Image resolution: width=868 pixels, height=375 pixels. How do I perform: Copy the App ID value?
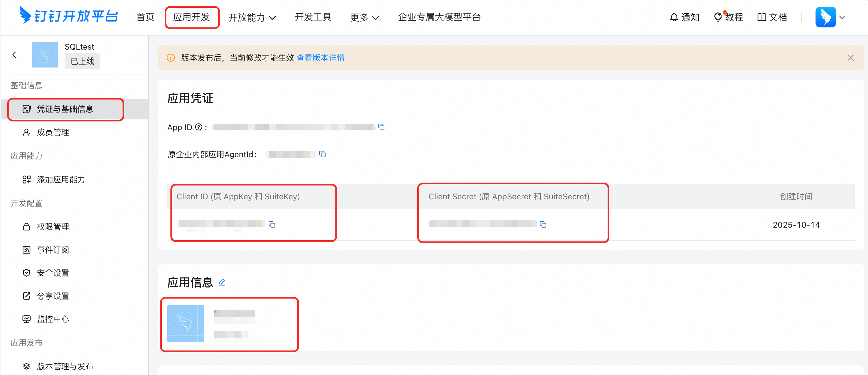click(x=381, y=127)
